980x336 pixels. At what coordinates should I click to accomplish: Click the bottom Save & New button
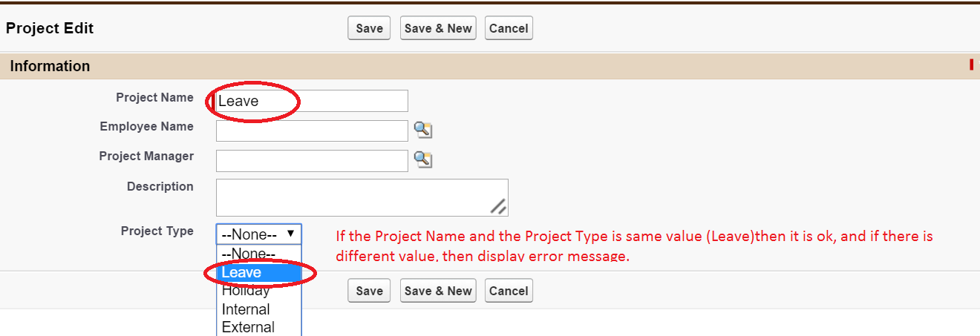tap(438, 291)
